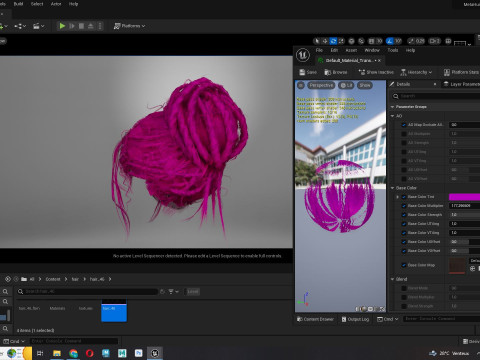Open the Window menu in material editor
This screenshot has width=480, height=360.
tap(372, 50)
